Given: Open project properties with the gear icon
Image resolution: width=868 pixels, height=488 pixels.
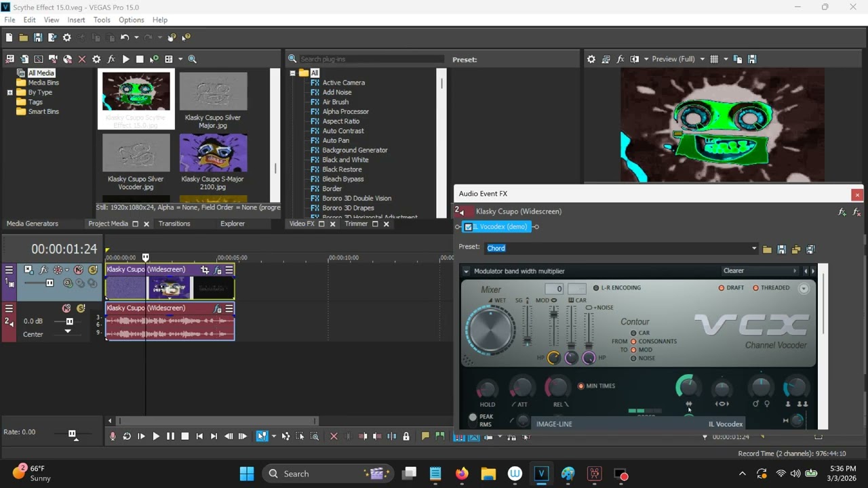Looking at the screenshot, I should coord(66,37).
